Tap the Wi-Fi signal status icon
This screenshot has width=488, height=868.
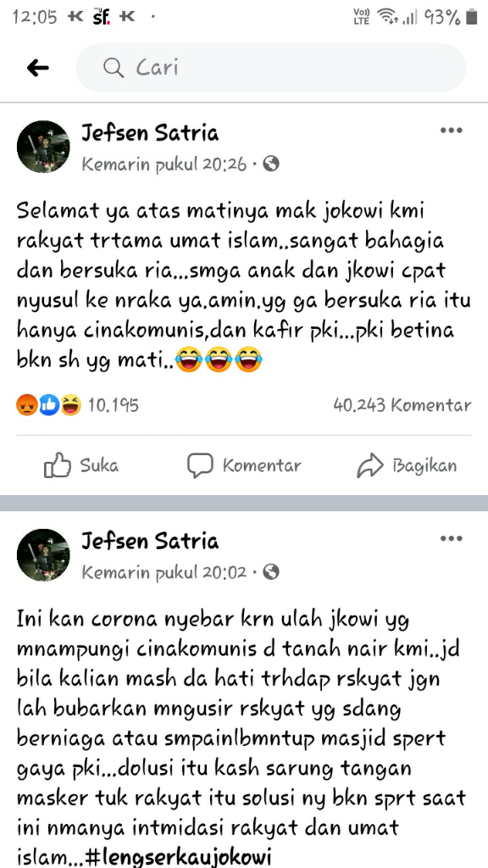(x=388, y=17)
